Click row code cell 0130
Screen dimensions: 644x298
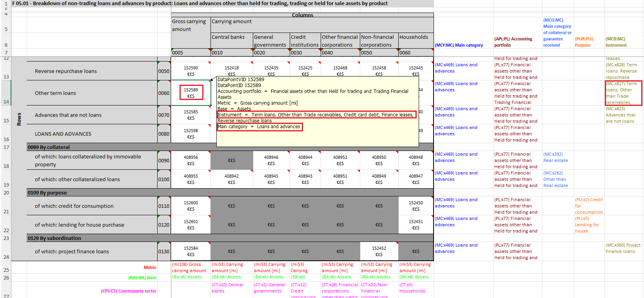tap(164, 251)
